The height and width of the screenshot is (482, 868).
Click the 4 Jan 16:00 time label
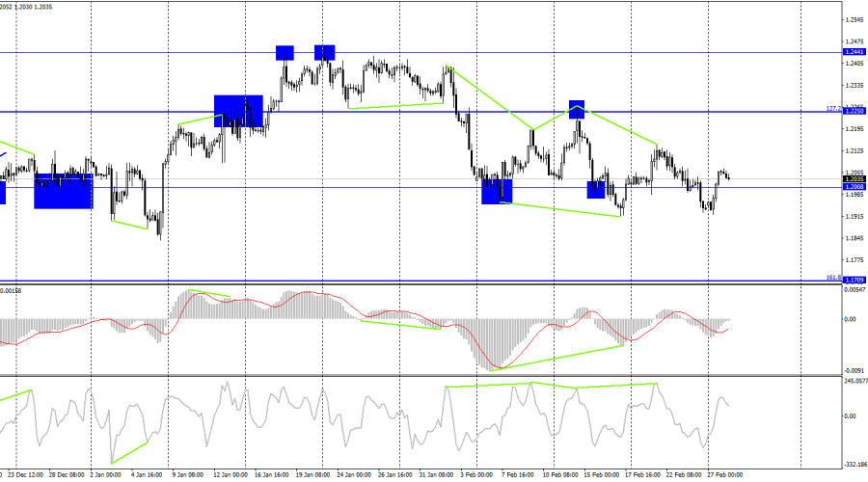click(147, 475)
